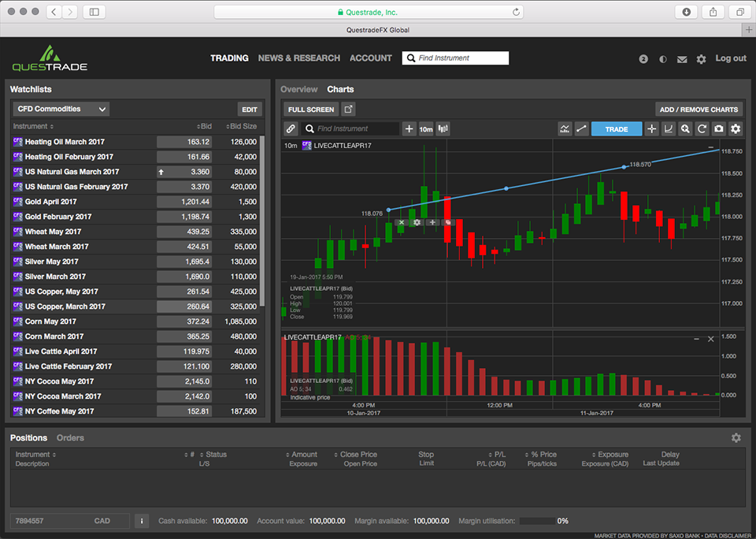
Task: Sort the watchlist by Bid column
Action: (205, 126)
